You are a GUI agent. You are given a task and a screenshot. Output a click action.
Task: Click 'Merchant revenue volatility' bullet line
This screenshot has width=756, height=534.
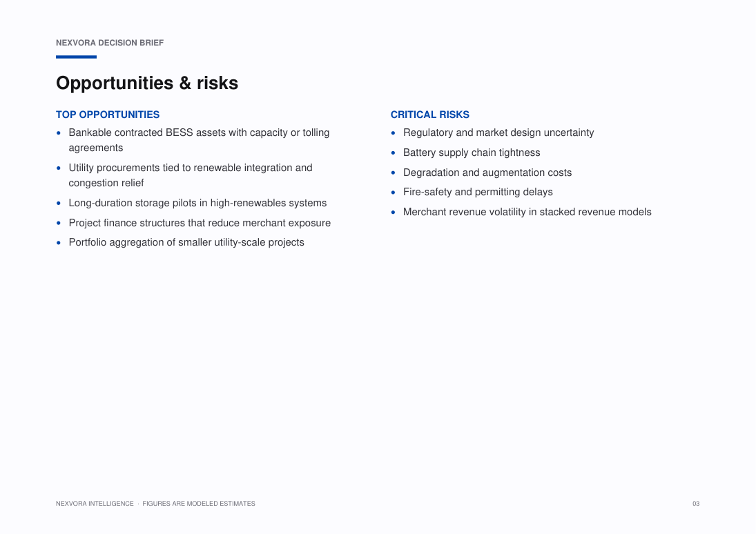click(x=527, y=212)
